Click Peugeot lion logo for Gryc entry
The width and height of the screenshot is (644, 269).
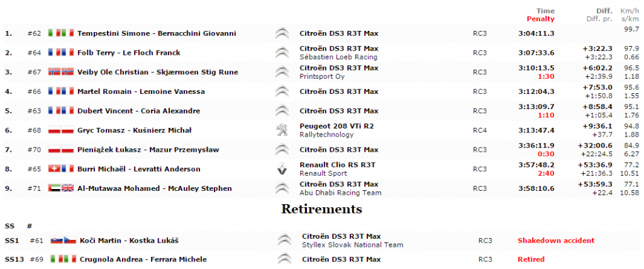coord(282,130)
